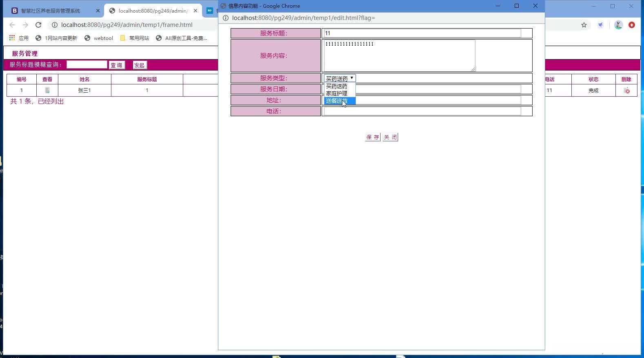Click the 姓名 column header

[x=84, y=80]
